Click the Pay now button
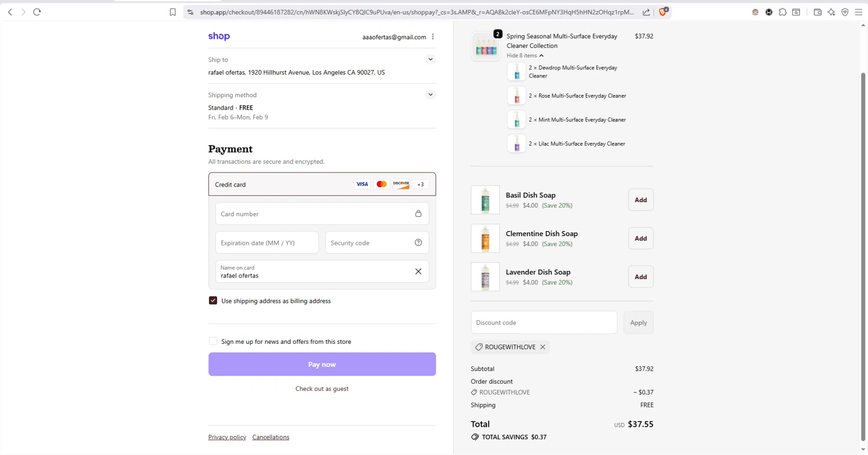 [x=322, y=364]
